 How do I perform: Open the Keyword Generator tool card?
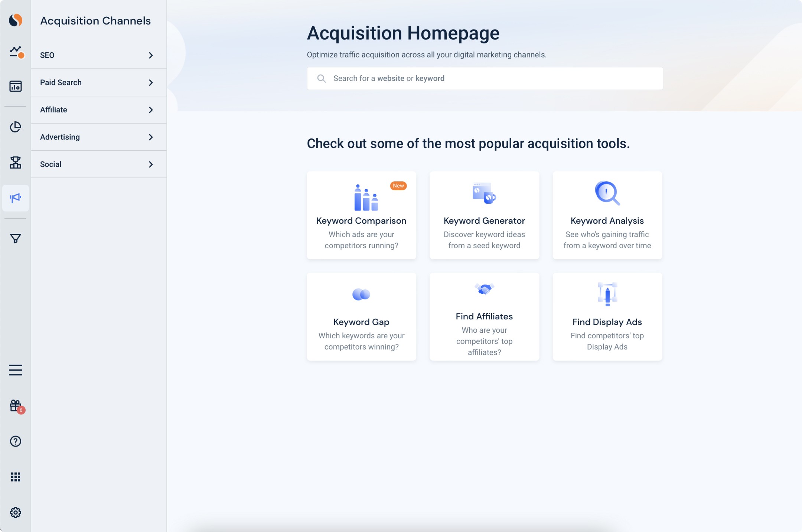pyautogui.click(x=484, y=215)
